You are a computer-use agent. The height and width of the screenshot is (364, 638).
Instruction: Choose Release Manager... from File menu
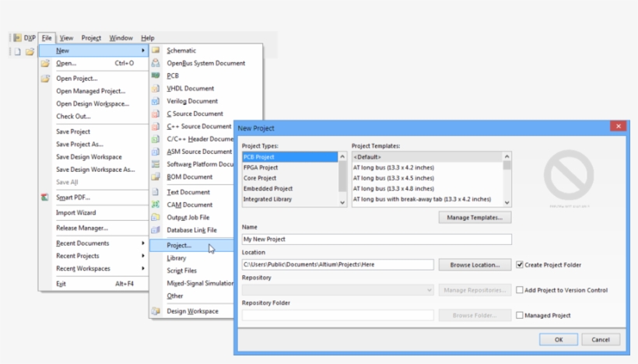pos(82,228)
